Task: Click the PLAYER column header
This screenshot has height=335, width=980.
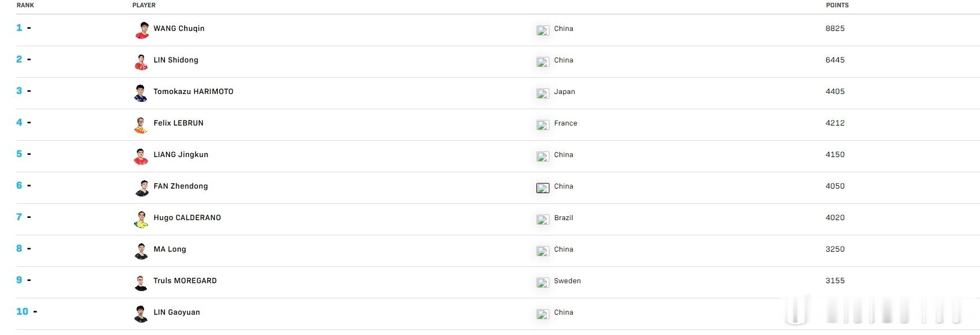Action: [144, 5]
